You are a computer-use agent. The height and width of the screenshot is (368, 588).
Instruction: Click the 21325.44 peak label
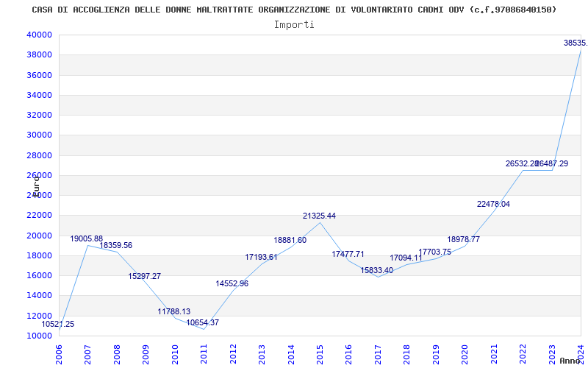click(x=319, y=216)
